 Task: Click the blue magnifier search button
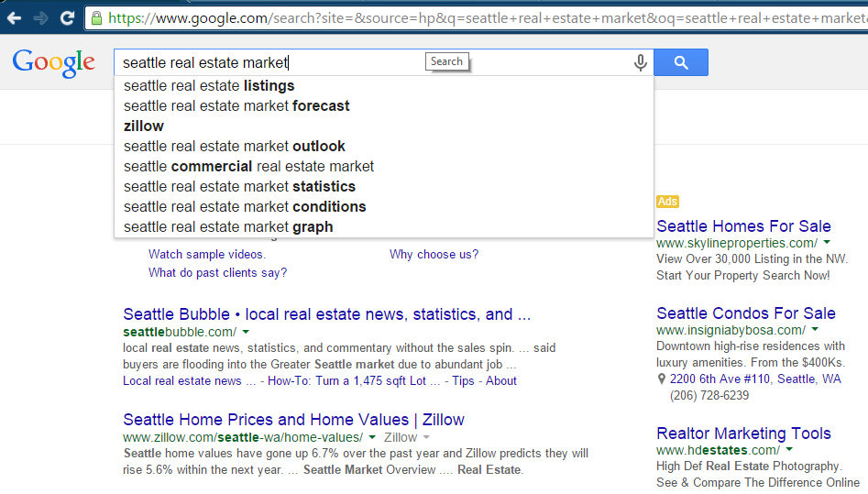pos(680,62)
